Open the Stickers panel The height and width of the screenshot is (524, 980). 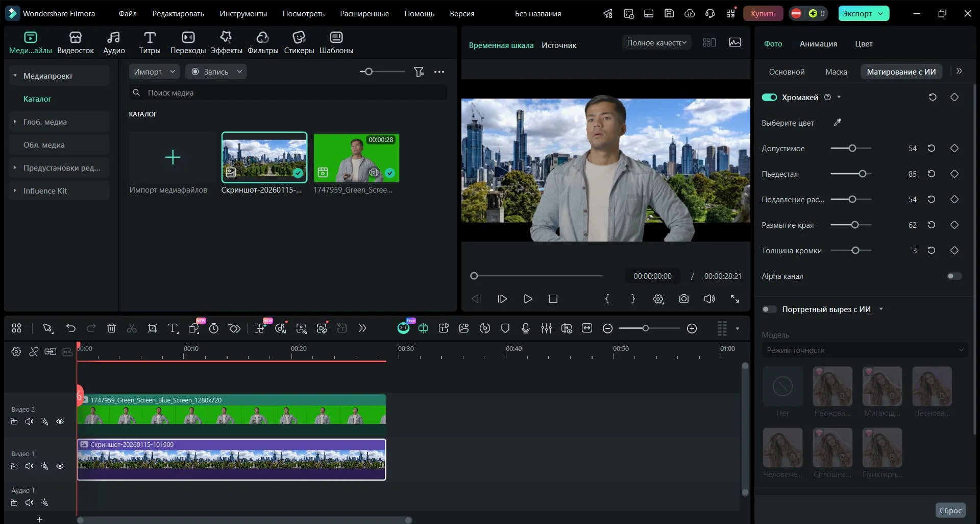coord(299,42)
